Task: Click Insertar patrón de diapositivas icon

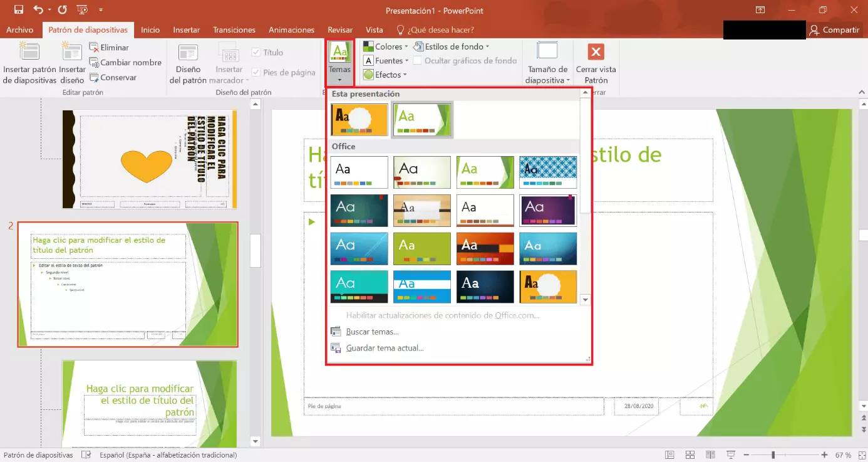Action: pyautogui.click(x=29, y=53)
